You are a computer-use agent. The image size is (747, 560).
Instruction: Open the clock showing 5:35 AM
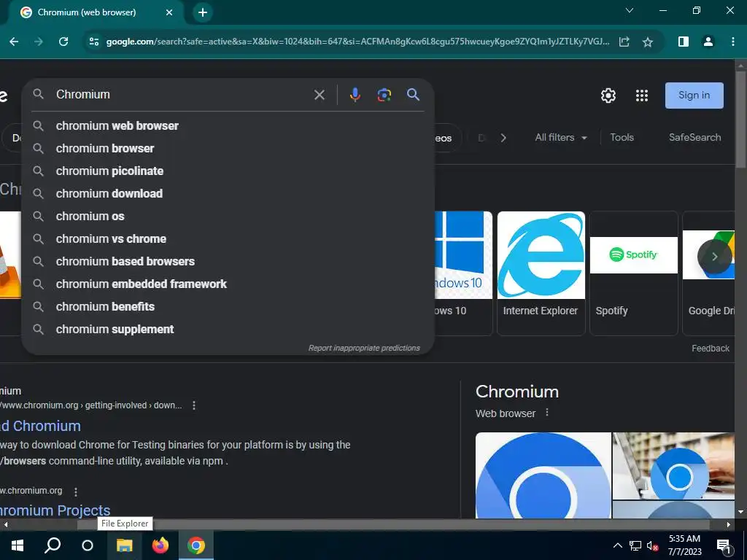684,545
